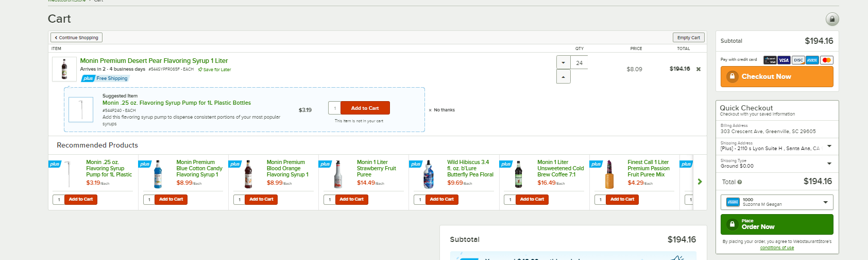The width and height of the screenshot is (868, 260).
Task: Click the Amex icon in payment selector
Action: [x=733, y=202]
